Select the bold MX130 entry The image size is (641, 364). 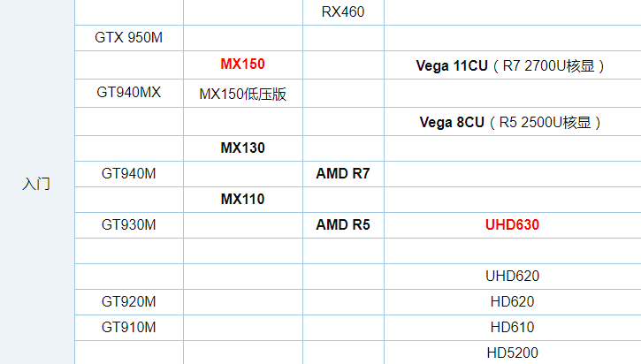coord(242,148)
